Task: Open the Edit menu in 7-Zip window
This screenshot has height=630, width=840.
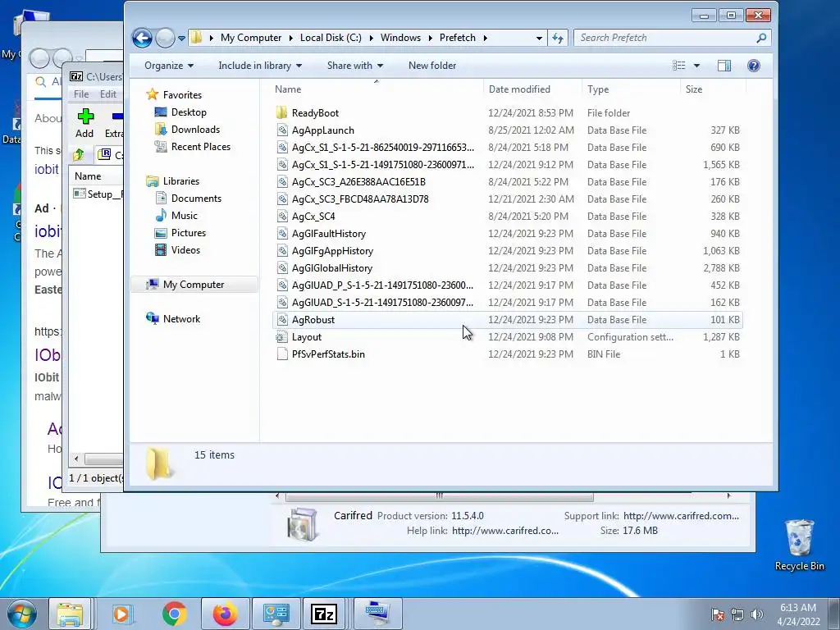Action: 107,94
